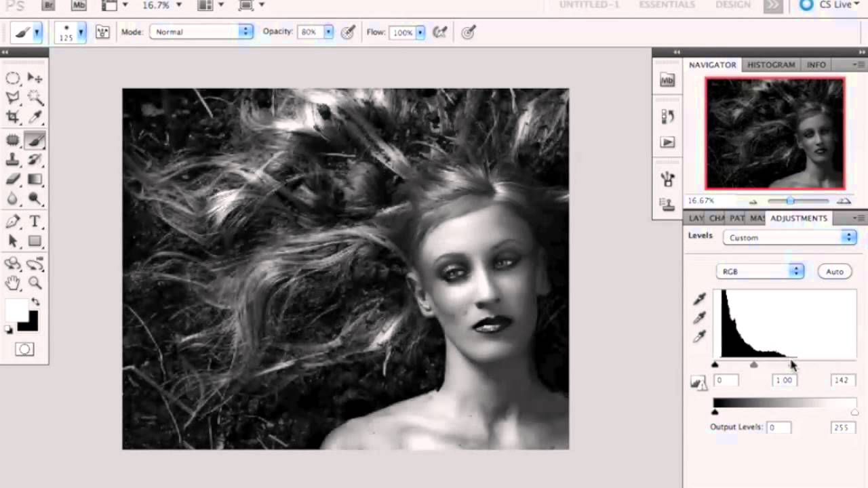Select the Pen tool
Viewport: 868px width, 488px height.
tap(13, 222)
